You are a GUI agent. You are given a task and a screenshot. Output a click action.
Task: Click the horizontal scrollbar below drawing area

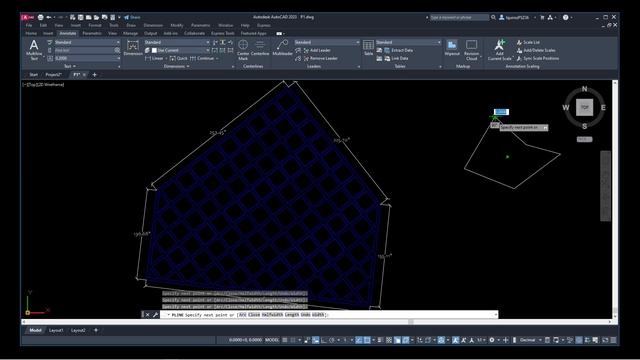pos(317,322)
